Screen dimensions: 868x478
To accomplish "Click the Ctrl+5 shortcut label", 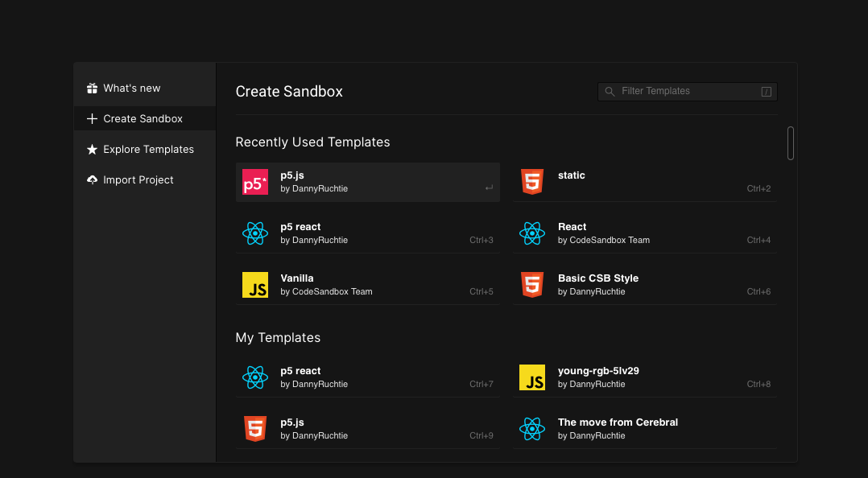I will point(481,291).
